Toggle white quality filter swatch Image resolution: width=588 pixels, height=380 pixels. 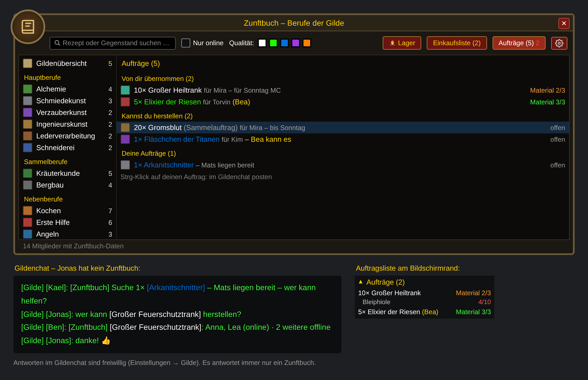(x=262, y=43)
